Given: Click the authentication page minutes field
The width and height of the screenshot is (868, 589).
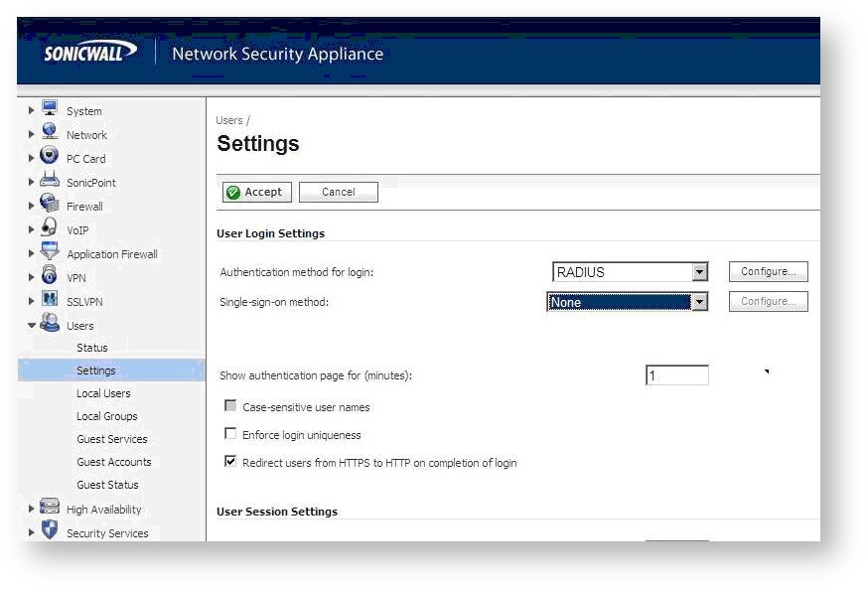Looking at the screenshot, I should pos(676,375).
